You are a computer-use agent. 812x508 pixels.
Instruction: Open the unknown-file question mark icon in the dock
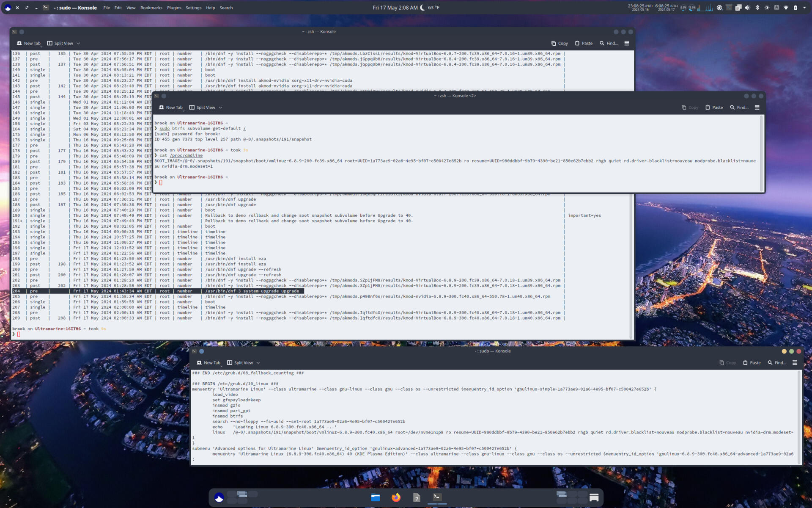click(x=417, y=498)
